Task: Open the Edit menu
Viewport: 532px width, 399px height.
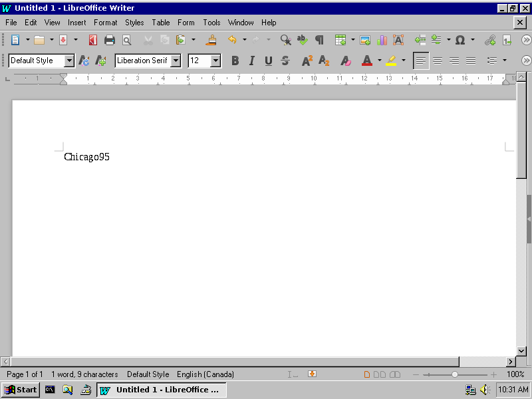Action: coord(31,23)
